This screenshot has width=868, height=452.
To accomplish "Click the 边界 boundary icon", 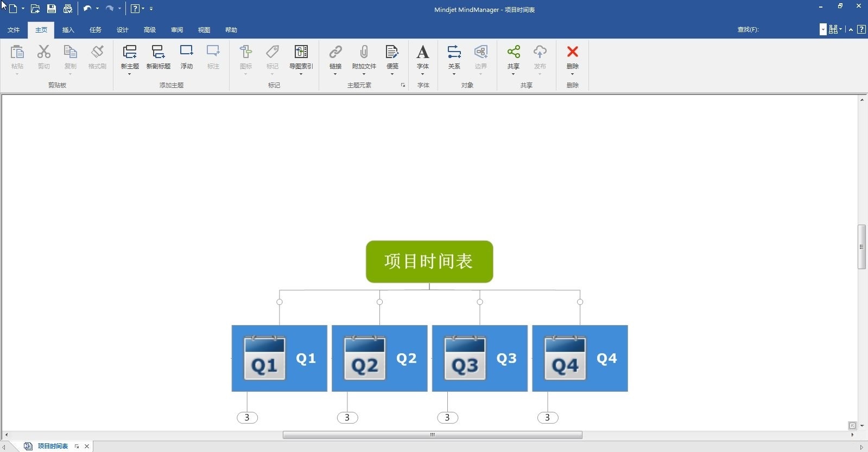I will click(x=481, y=52).
